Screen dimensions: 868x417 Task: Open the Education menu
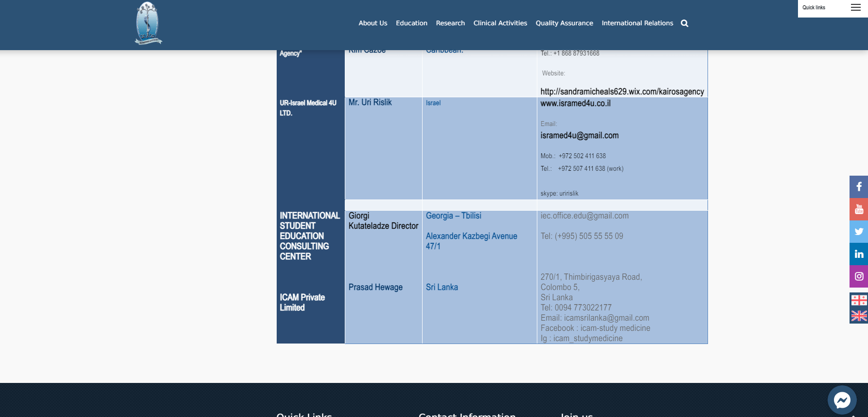pos(411,23)
